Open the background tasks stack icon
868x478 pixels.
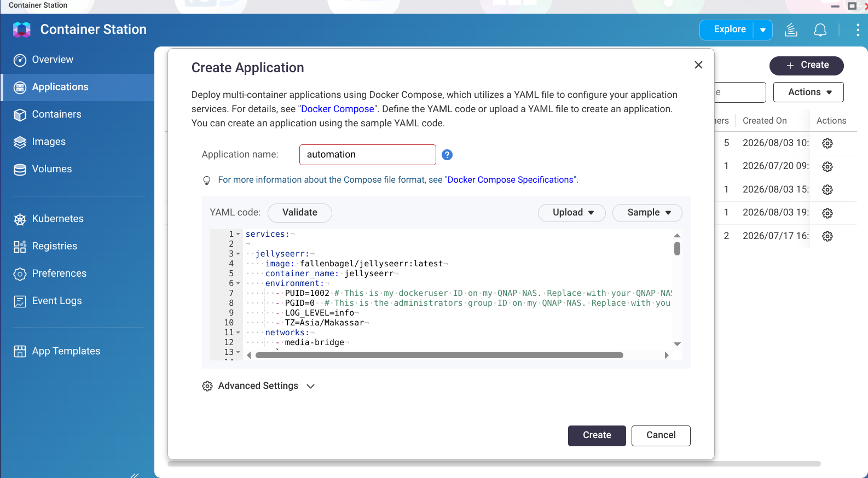(x=791, y=30)
